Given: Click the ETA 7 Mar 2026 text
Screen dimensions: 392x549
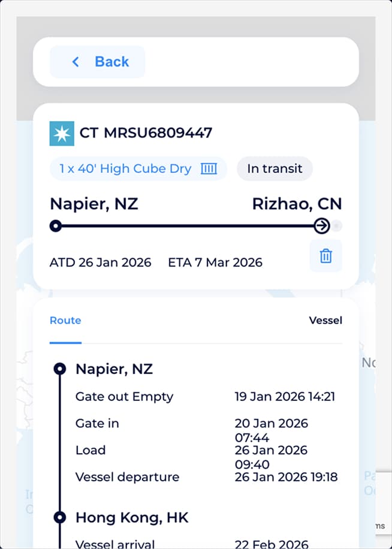Looking at the screenshot, I should tap(215, 262).
